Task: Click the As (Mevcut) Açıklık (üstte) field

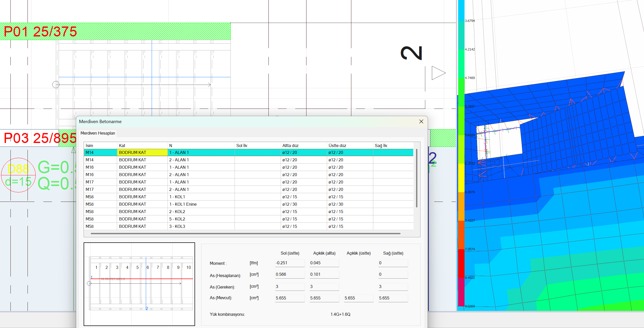Action: (358, 298)
